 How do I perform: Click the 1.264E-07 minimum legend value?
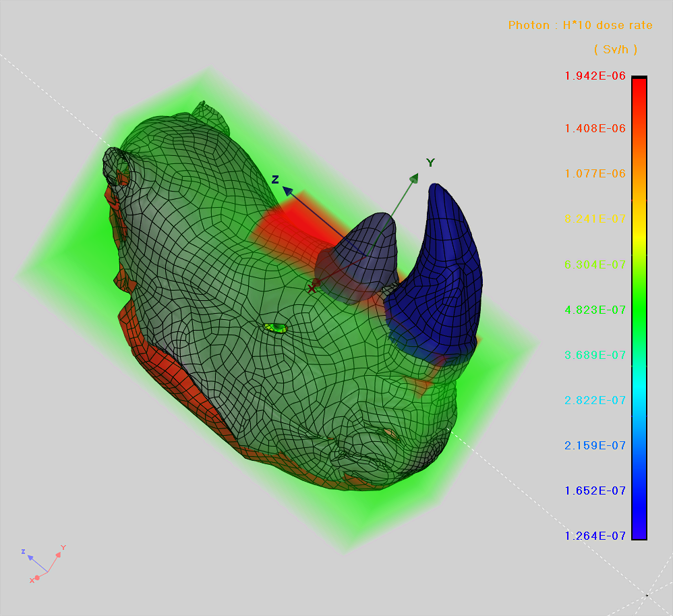click(594, 536)
